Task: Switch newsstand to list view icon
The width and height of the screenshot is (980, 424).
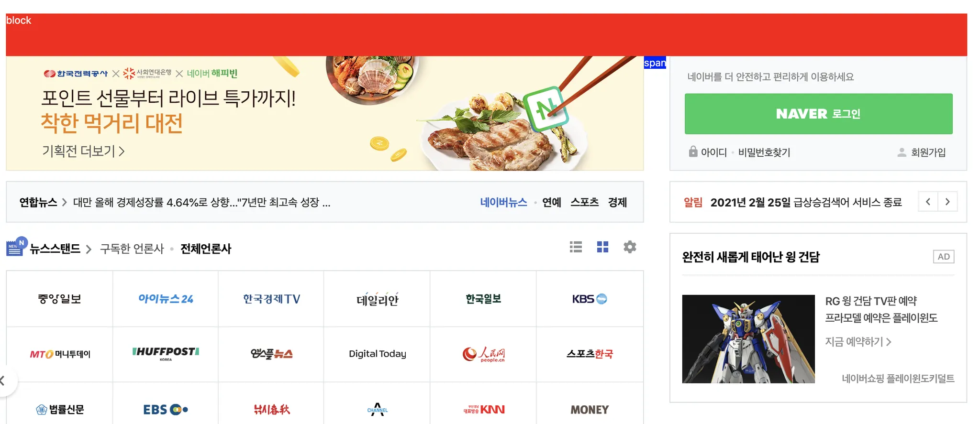Action: pyautogui.click(x=576, y=247)
